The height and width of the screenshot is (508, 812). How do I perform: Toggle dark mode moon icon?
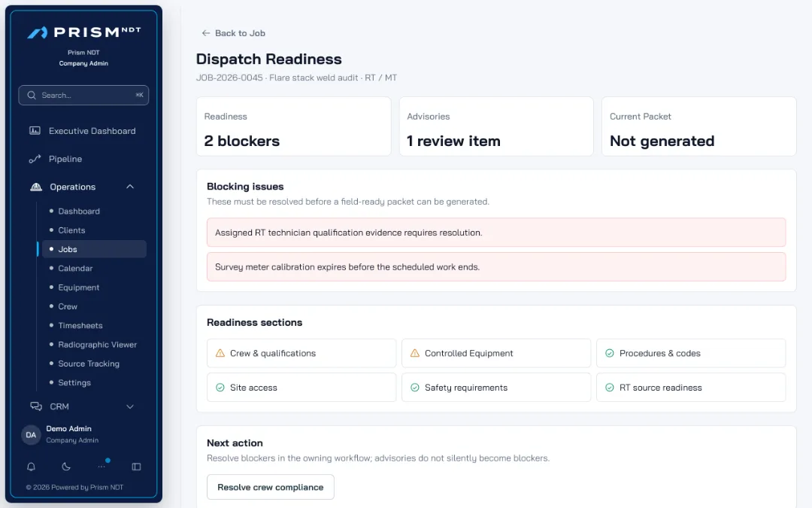[66, 467]
